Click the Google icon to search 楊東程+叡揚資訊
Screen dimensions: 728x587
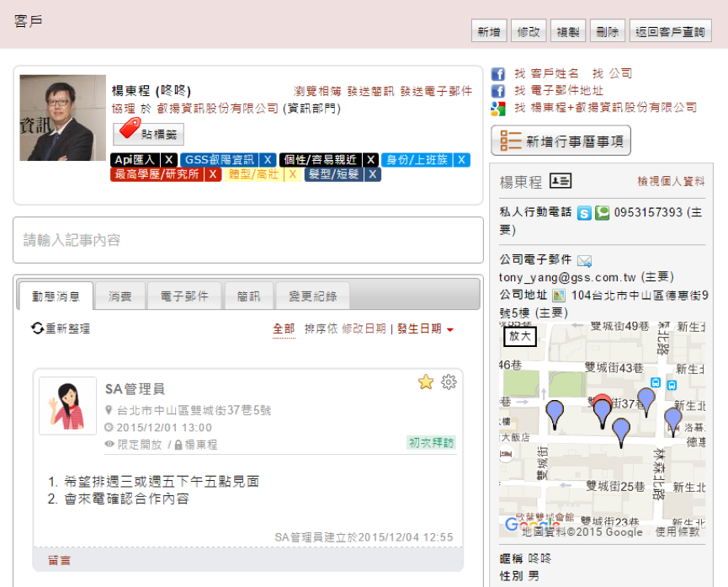pos(498,108)
